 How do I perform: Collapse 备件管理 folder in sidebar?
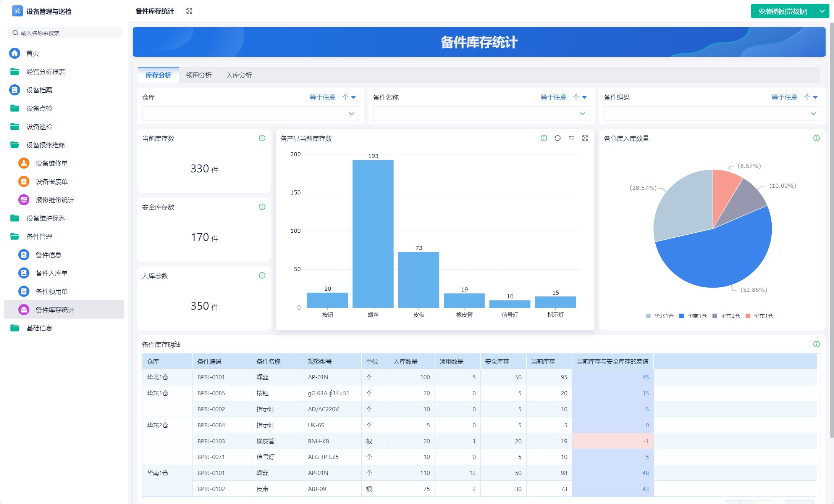pyautogui.click(x=39, y=237)
